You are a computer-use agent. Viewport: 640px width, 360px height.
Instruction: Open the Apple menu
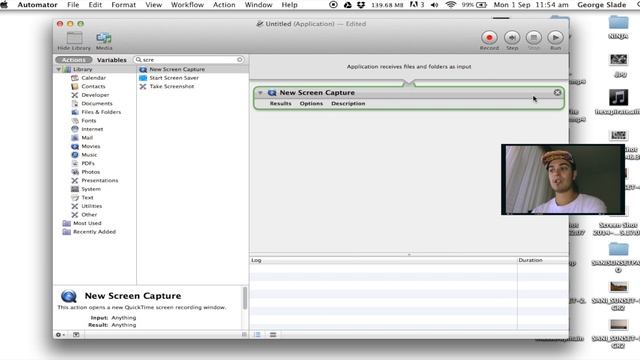[x=4, y=5]
